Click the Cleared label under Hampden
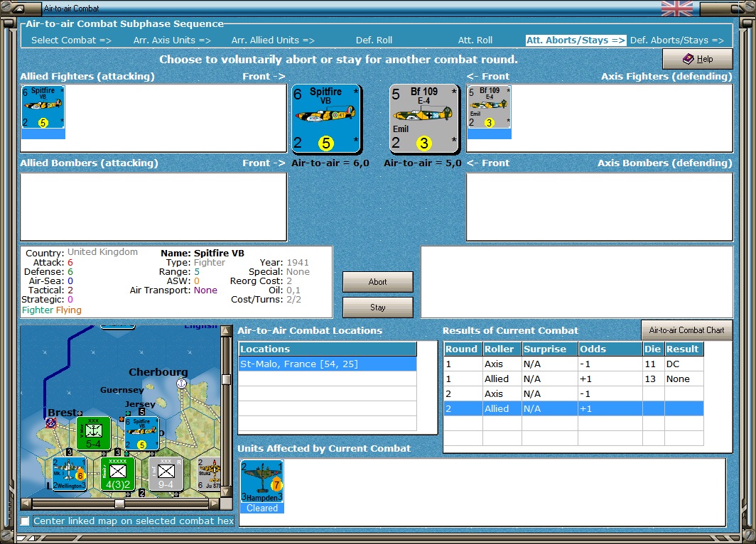 click(x=262, y=508)
